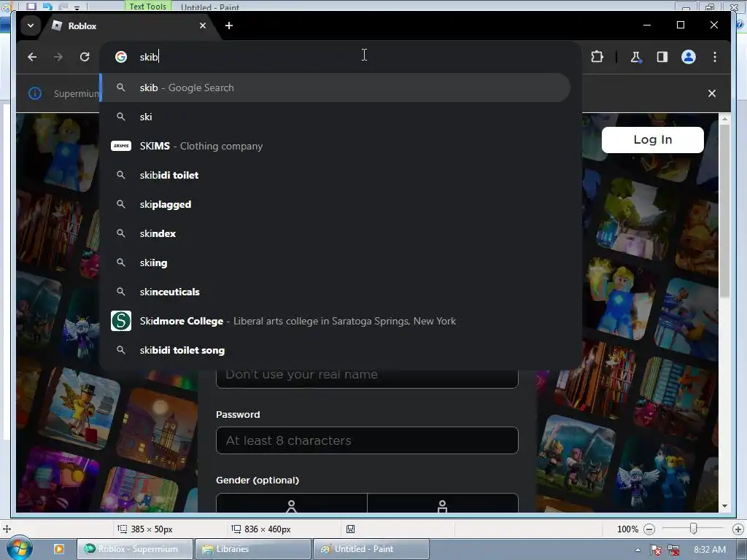Image resolution: width=747 pixels, height=560 pixels.
Task: Open the browser three-dot menu
Action: 715,57
